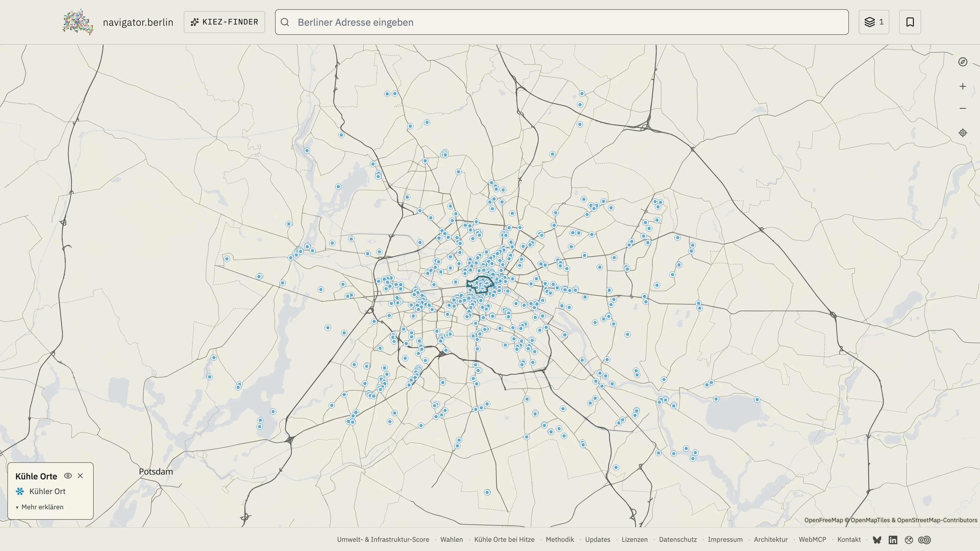Screen dimensions: 980x551
Task: Reset map orientation with the compass icon
Action: [x=963, y=62]
